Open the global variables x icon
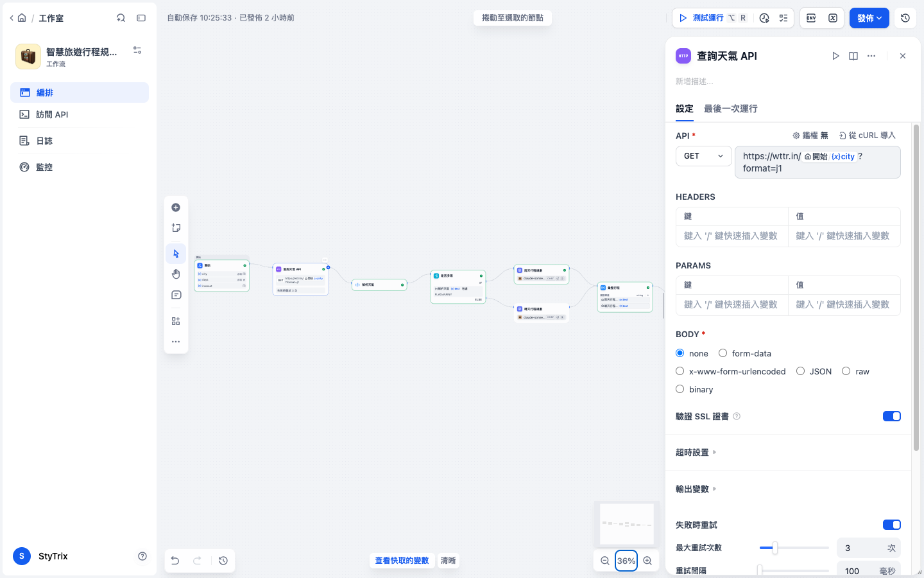The width and height of the screenshot is (924, 578). (833, 18)
